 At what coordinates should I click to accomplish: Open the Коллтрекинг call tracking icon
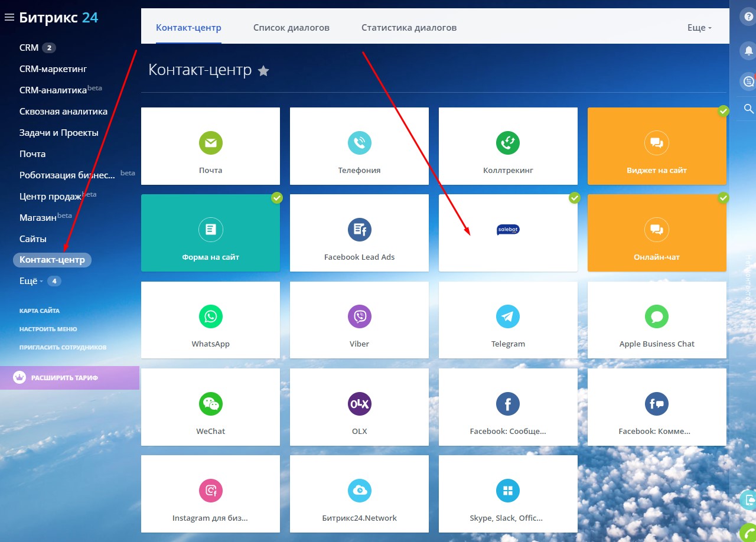pyautogui.click(x=508, y=142)
